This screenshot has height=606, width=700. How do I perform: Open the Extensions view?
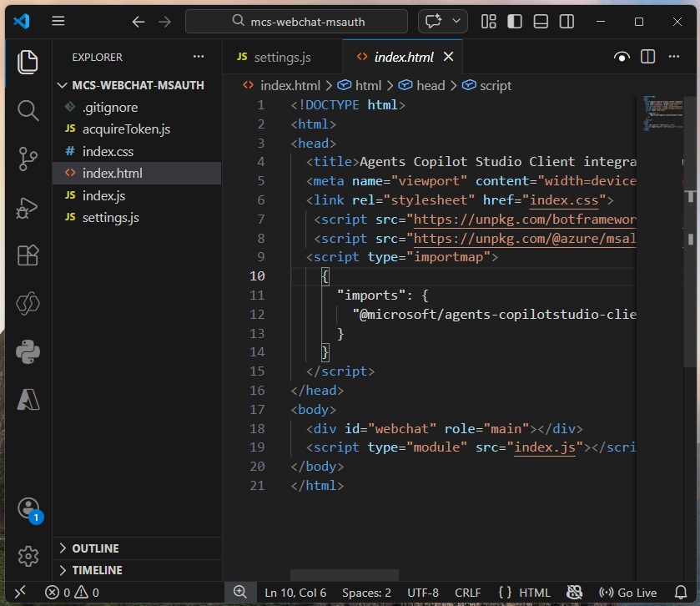pos(28,255)
